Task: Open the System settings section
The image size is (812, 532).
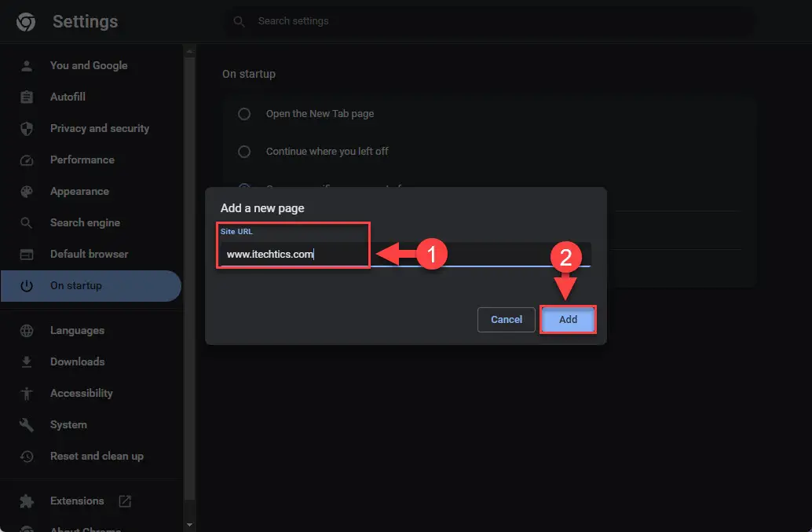Action: coord(90,425)
